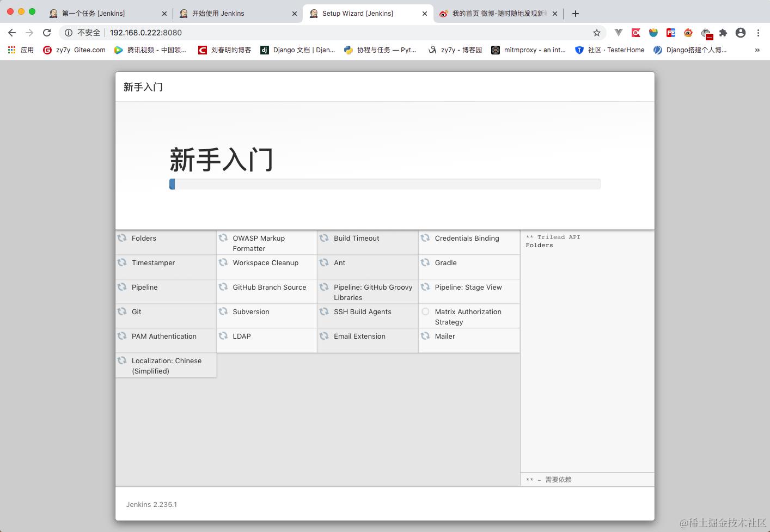770x532 pixels.
Task: Show hidden bookmarks with the double chevron
Action: coord(757,50)
